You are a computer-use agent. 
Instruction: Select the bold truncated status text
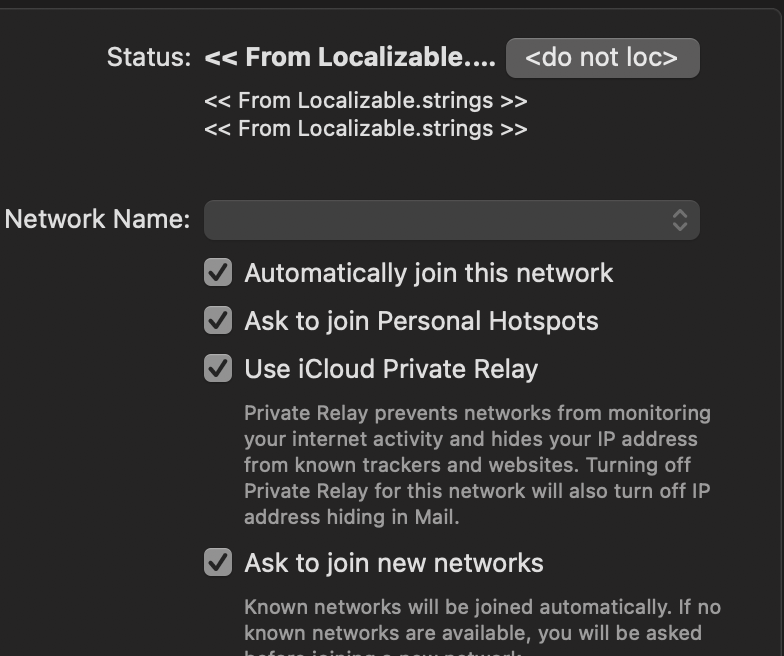coord(349,58)
